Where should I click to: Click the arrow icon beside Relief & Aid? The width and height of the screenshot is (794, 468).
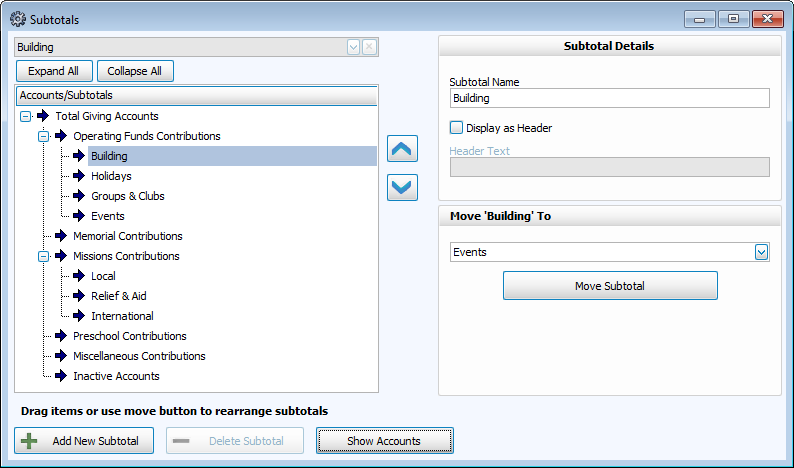[x=79, y=296]
